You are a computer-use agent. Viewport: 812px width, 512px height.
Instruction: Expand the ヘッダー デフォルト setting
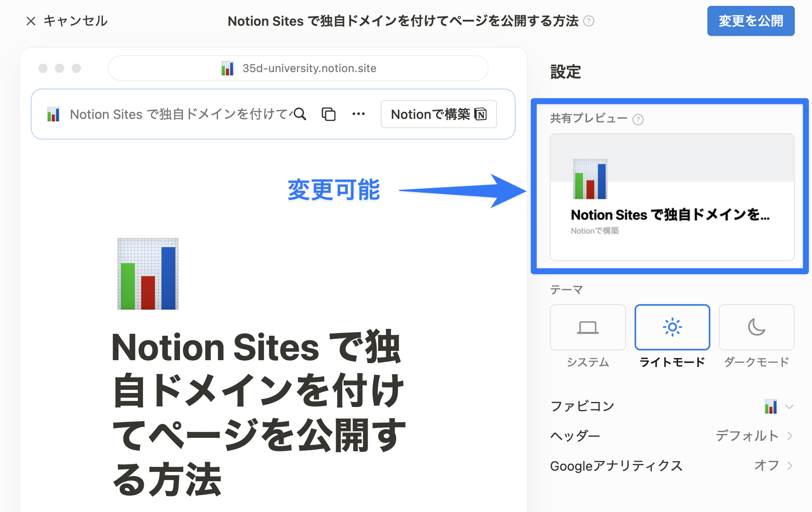pyautogui.click(x=672, y=436)
